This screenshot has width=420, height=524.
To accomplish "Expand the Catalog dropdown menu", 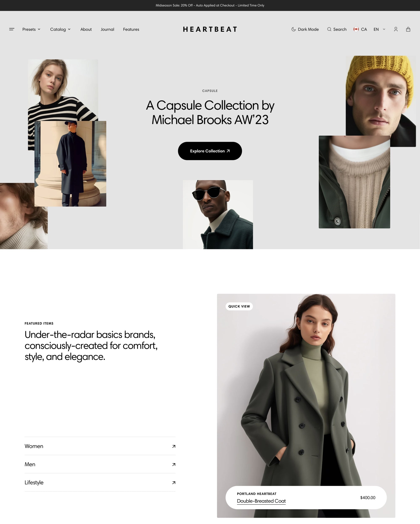I will pyautogui.click(x=60, y=29).
